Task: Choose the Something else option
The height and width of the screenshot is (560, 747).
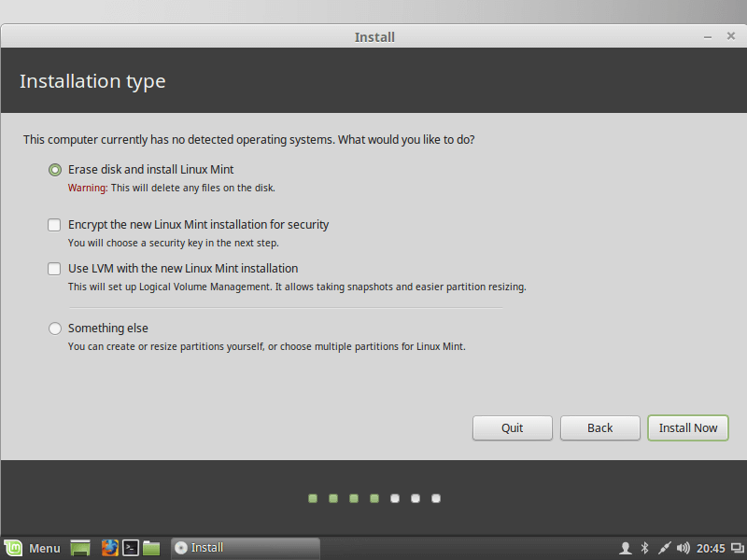Action: (55, 329)
